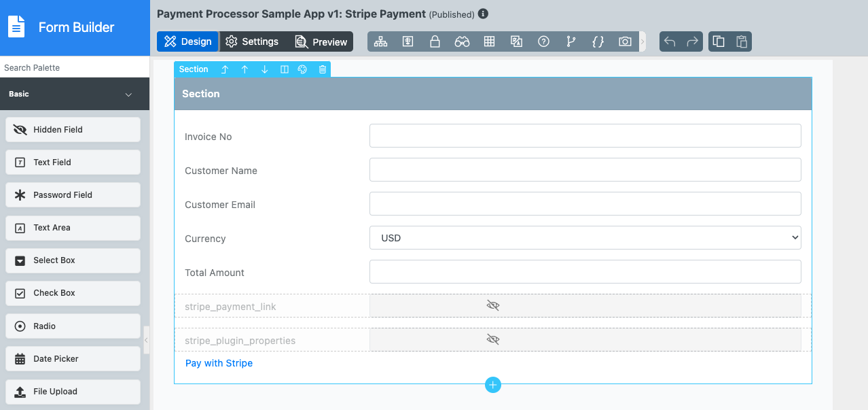The width and height of the screenshot is (868, 410).
Task: Open the binoculars usage check icon
Action: 462,41
